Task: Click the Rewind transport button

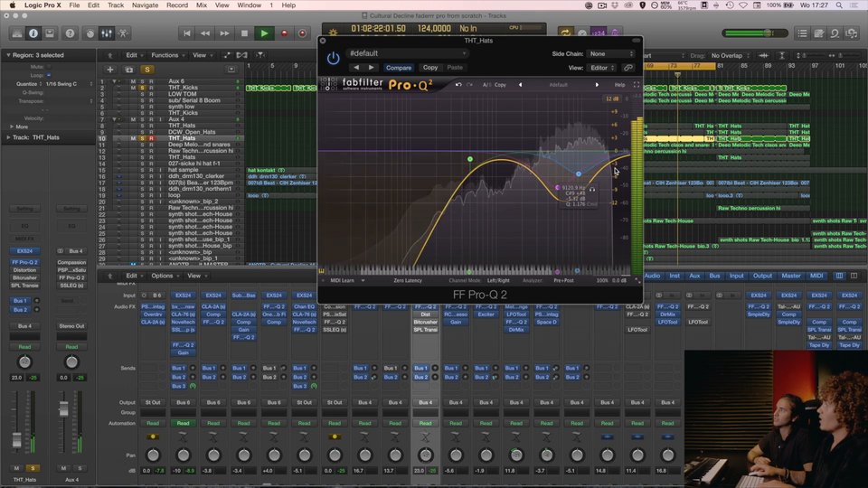Action: (x=205, y=33)
